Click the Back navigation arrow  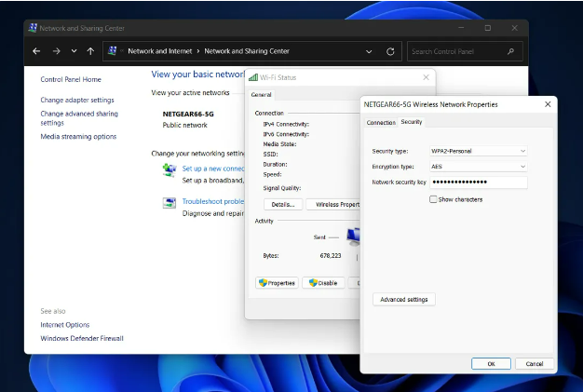point(36,51)
